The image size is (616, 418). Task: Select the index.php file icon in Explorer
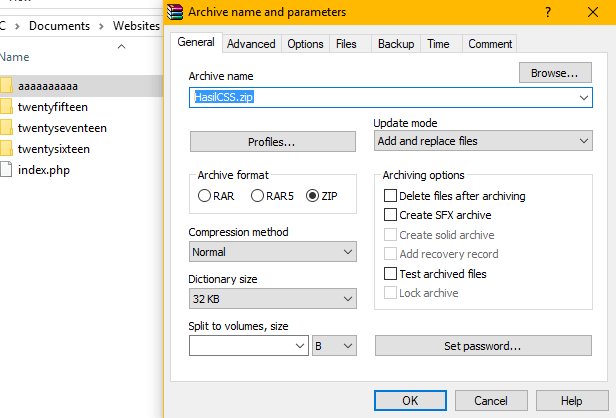pos(6,170)
